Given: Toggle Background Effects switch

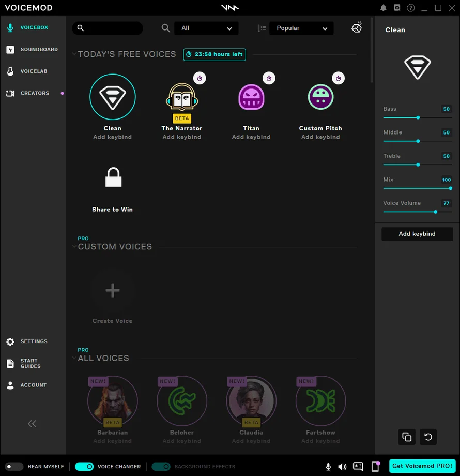Looking at the screenshot, I should (x=161, y=467).
